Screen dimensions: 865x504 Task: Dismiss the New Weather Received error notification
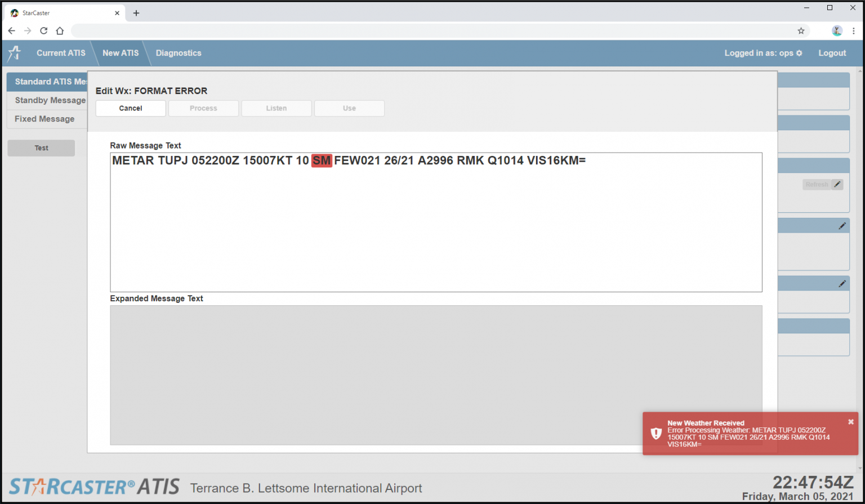(x=850, y=422)
